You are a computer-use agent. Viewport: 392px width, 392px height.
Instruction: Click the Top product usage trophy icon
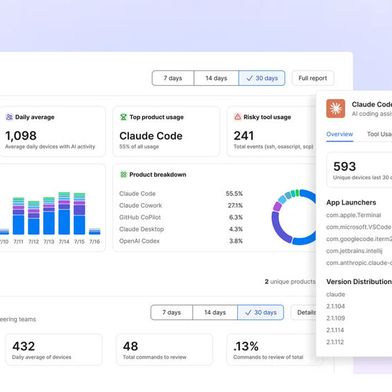(x=123, y=117)
